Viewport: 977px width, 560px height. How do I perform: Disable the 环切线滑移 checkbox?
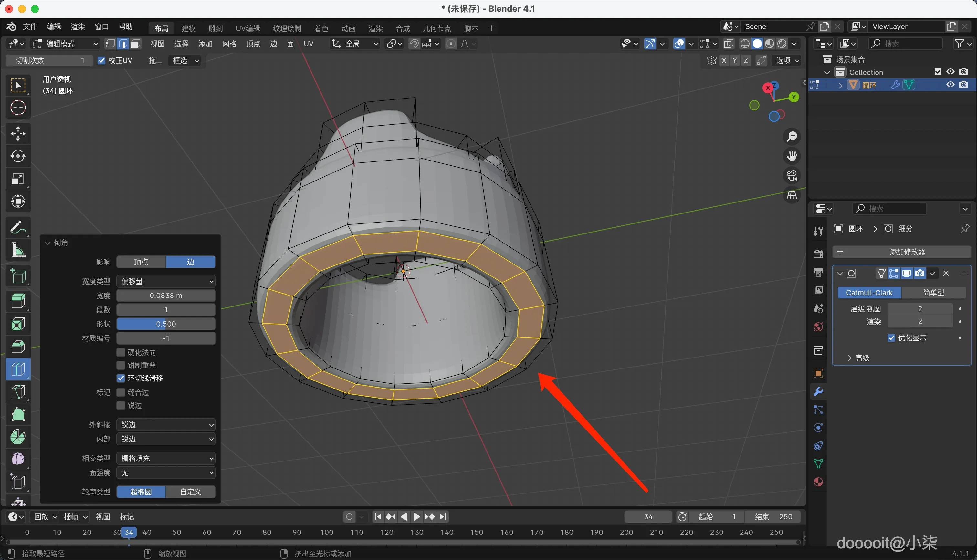tap(121, 378)
